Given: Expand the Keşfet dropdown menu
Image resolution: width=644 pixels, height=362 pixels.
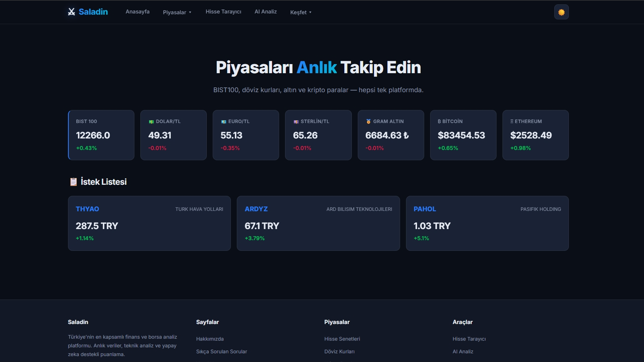Looking at the screenshot, I should (x=301, y=12).
